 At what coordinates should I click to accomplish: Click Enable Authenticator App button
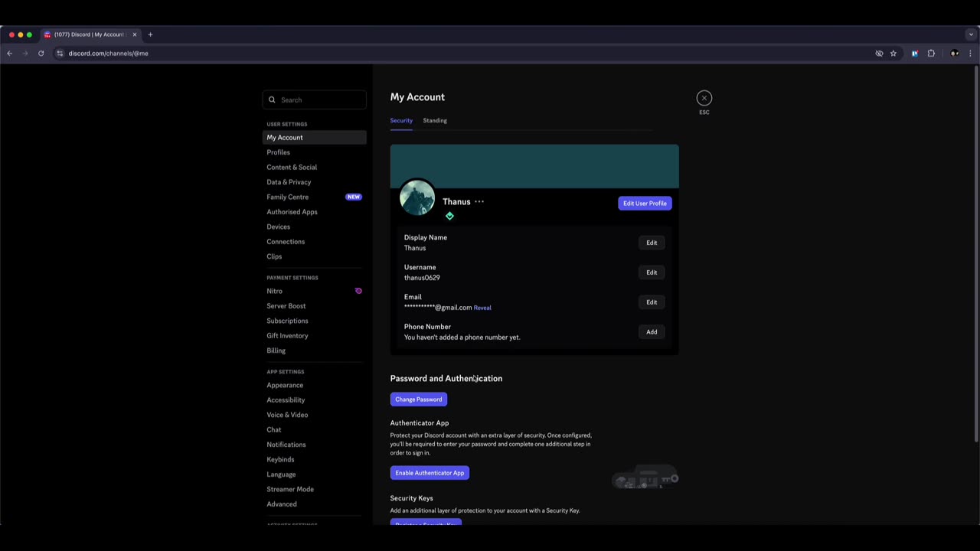click(430, 473)
